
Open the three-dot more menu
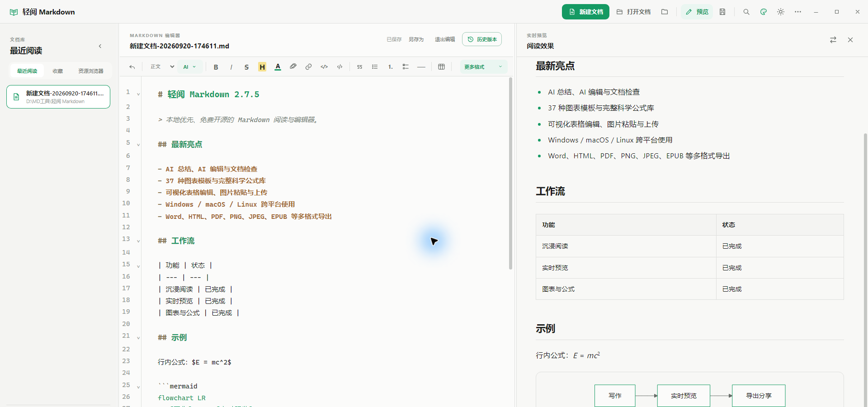[798, 12]
